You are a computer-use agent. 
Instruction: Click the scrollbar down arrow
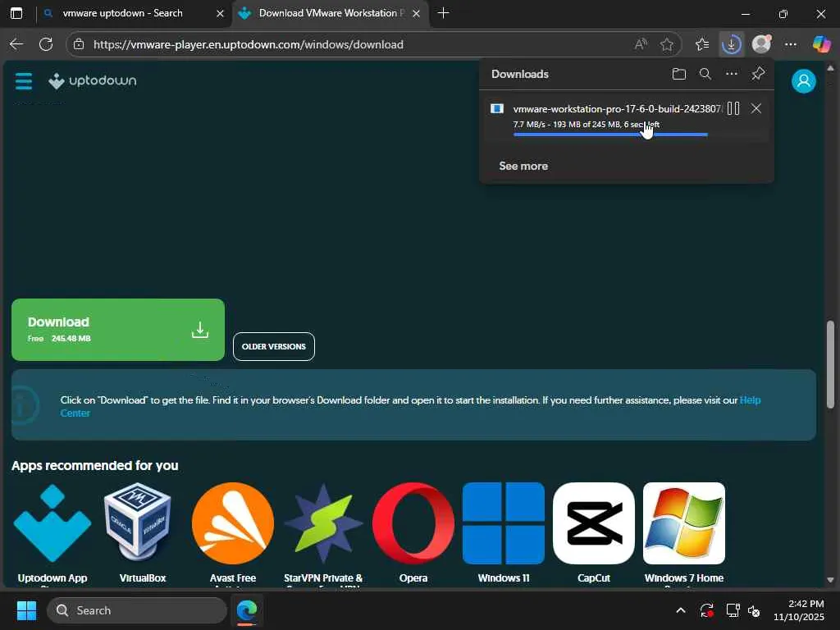[830, 580]
